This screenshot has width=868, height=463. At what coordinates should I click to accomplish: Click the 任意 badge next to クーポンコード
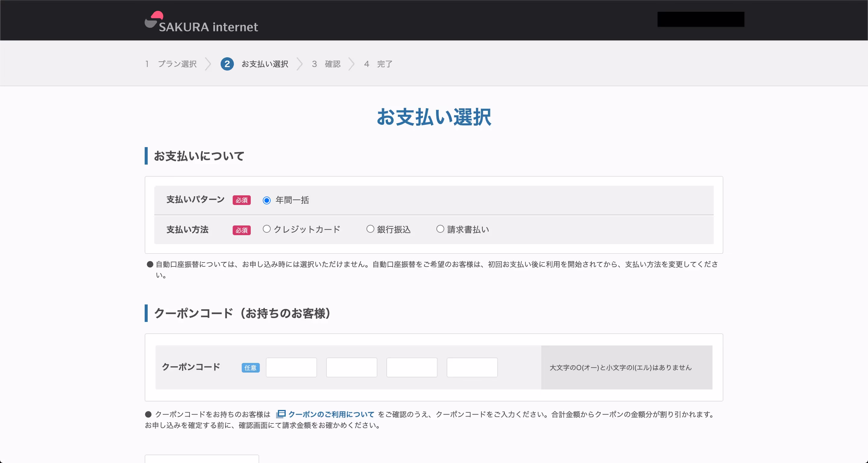pyautogui.click(x=251, y=368)
